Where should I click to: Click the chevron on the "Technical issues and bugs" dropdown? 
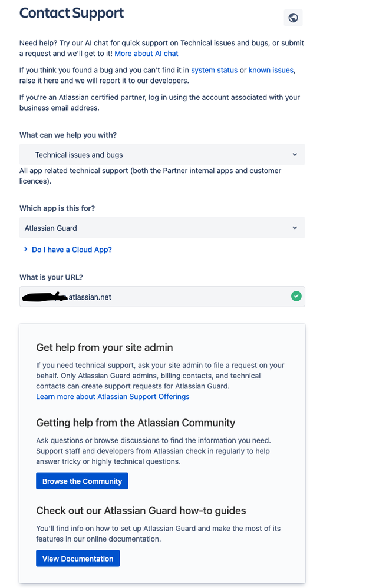tap(295, 154)
